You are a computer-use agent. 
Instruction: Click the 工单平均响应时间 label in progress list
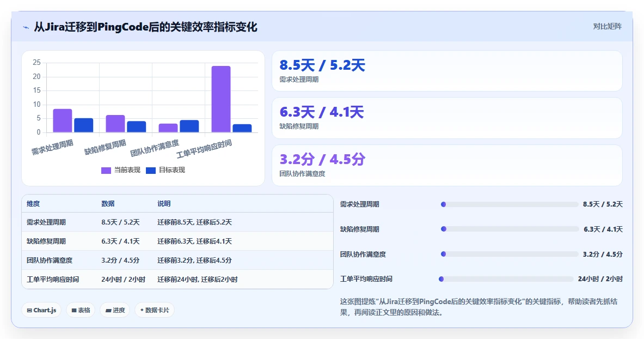pos(366,279)
